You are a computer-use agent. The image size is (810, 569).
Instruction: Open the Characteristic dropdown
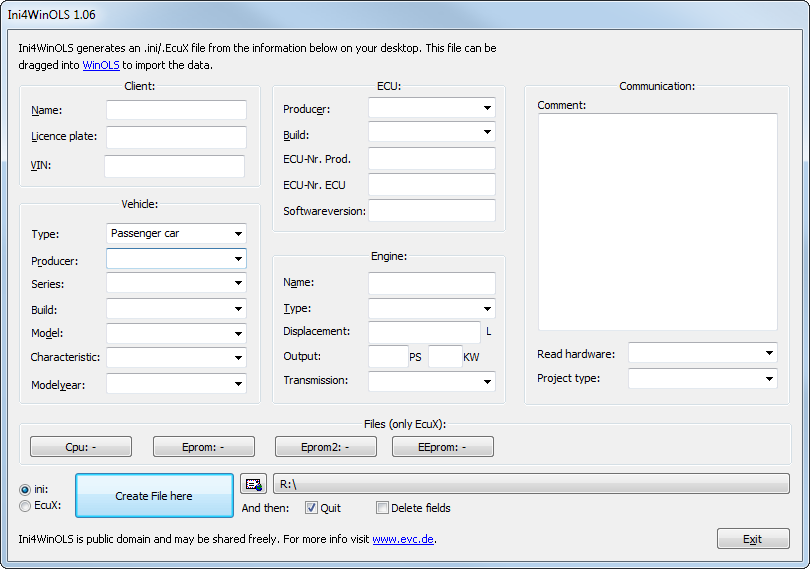pyautogui.click(x=176, y=357)
